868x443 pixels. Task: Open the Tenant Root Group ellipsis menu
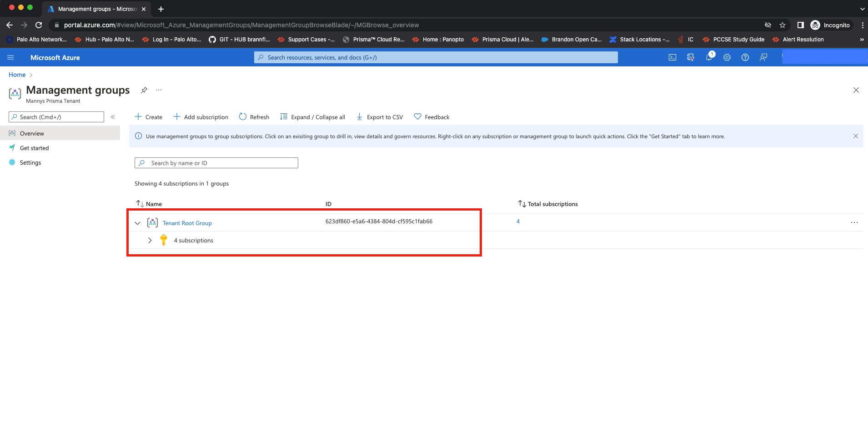pos(854,222)
